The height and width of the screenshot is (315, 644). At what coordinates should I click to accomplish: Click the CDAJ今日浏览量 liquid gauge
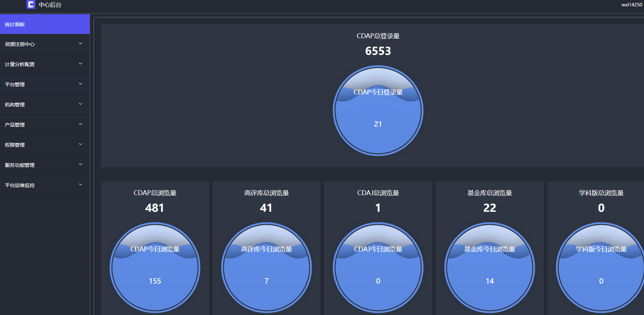click(378, 268)
